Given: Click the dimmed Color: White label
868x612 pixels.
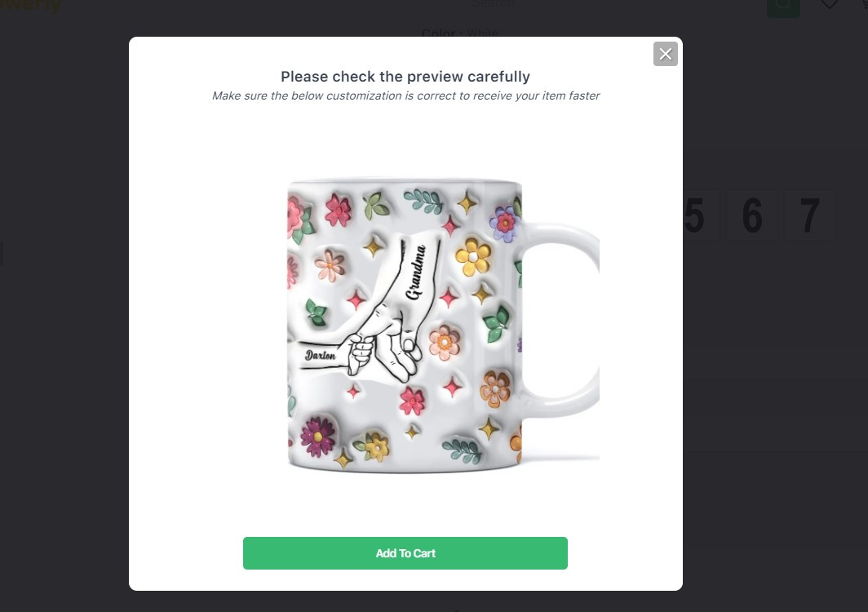Looking at the screenshot, I should pos(459,33).
